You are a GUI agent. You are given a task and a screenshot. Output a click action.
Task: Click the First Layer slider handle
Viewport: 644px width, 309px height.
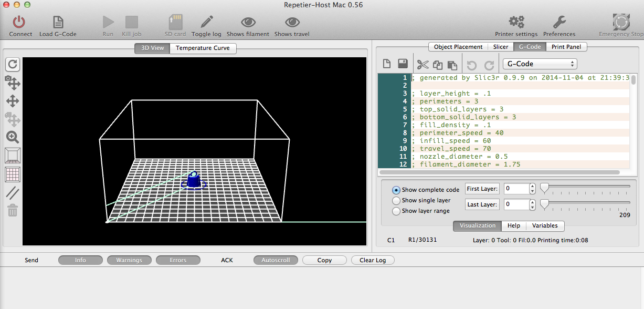(x=544, y=188)
